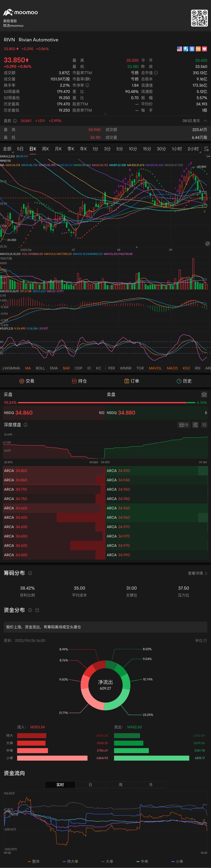Toggle the TOR indicator
This screenshot has width=211, height=868.
(x=140, y=368)
